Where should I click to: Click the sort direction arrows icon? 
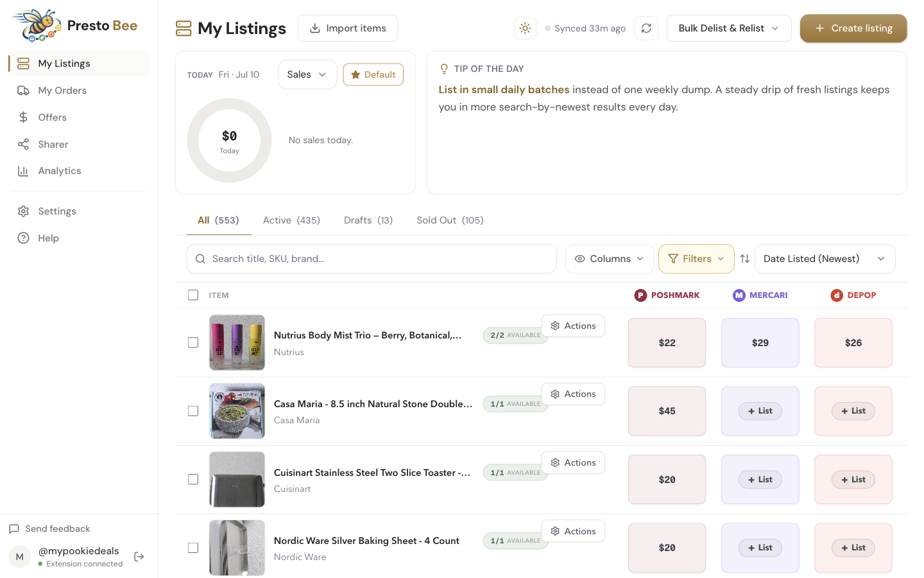[745, 259]
